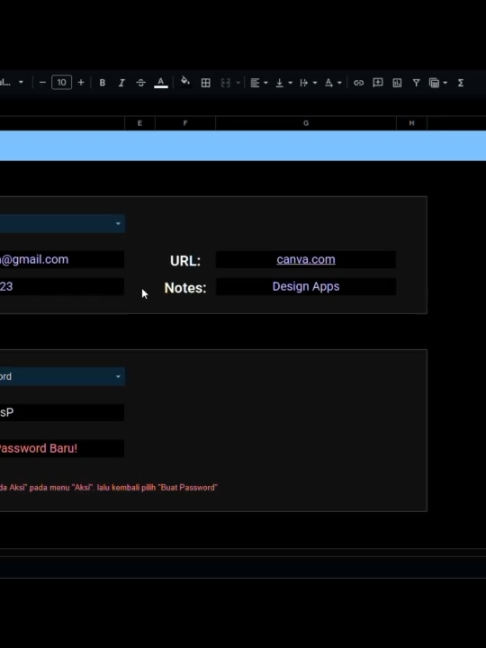Open the lower dropdown cell ending in 'ord'

[62, 376]
